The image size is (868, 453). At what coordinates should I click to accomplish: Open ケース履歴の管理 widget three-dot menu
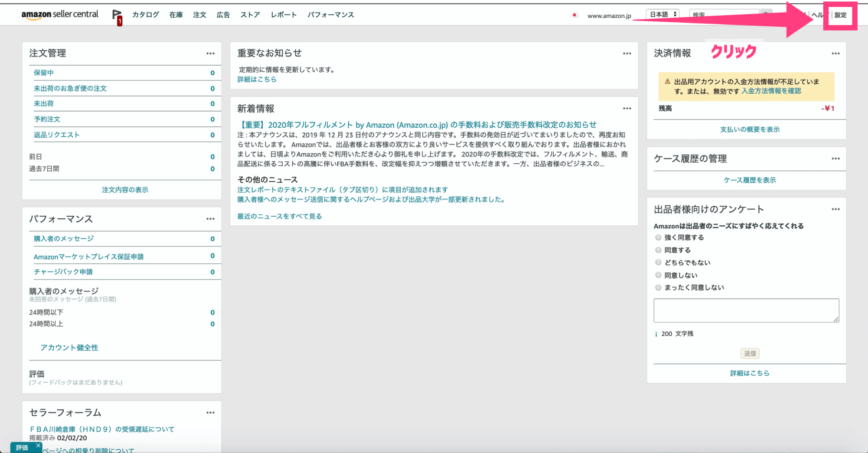pos(836,159)
